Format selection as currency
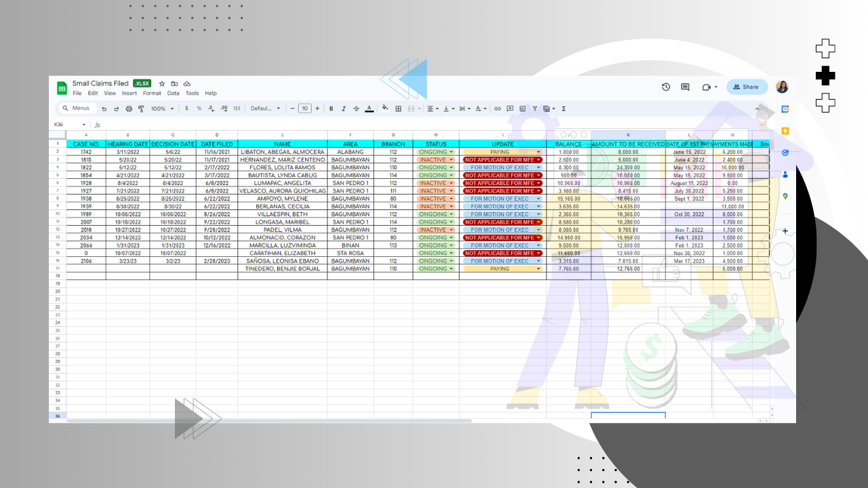 click(x=186, y=108)
